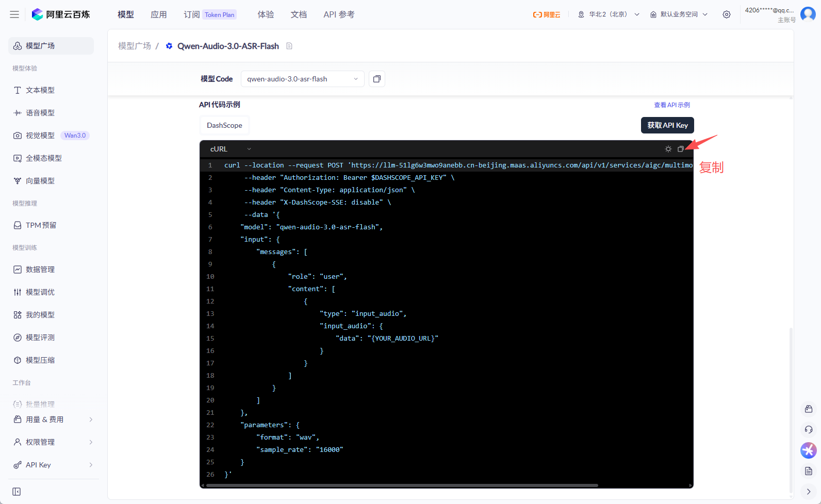
Task: Open the 订阅 Token Plan menu
Action: pos(210,14)
